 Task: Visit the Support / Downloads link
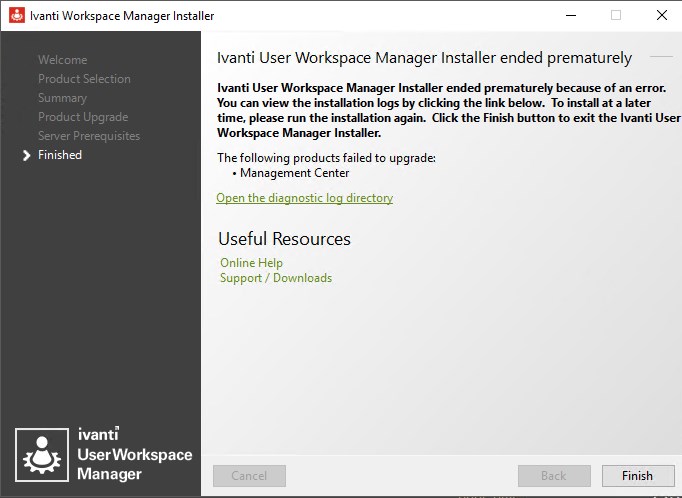click(276, 278)
